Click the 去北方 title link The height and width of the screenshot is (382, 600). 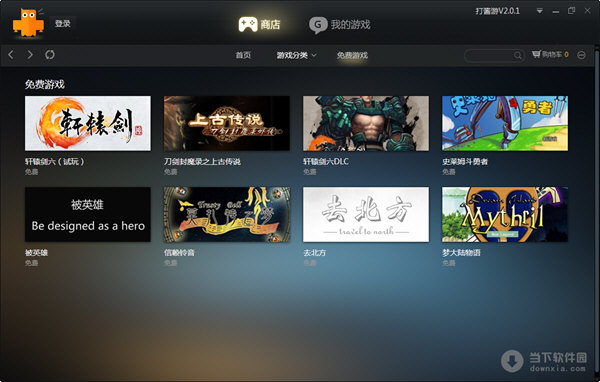click(x=315, y=253)
